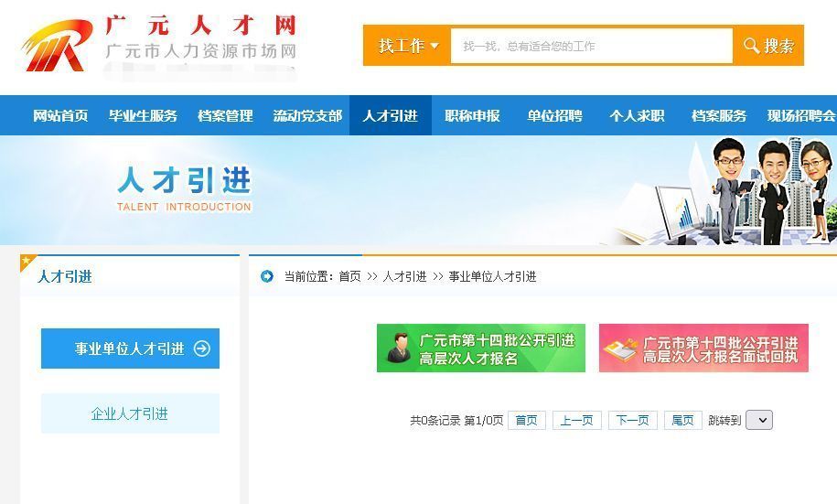Open 职称申报 navigation item
Image resolution: width=837 pixels, height=504 pixels.
[x=472, y=115]
